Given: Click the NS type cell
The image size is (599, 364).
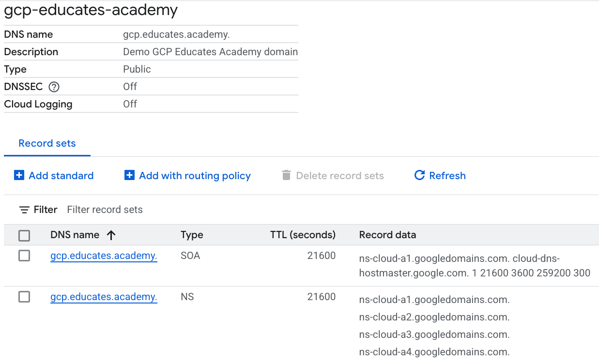Looking at the screenshot, I should (187, 297).
